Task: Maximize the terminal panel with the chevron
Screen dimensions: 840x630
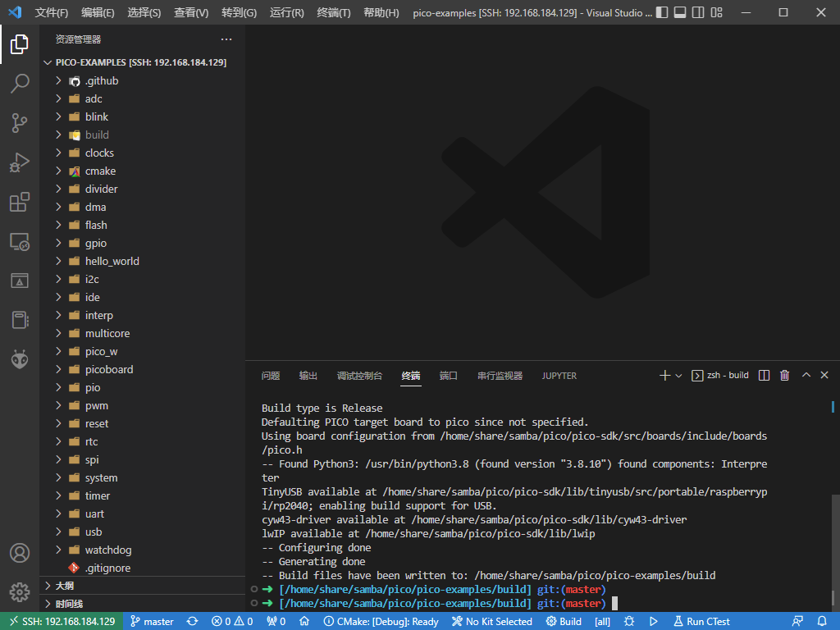Action: pos(805,375)
